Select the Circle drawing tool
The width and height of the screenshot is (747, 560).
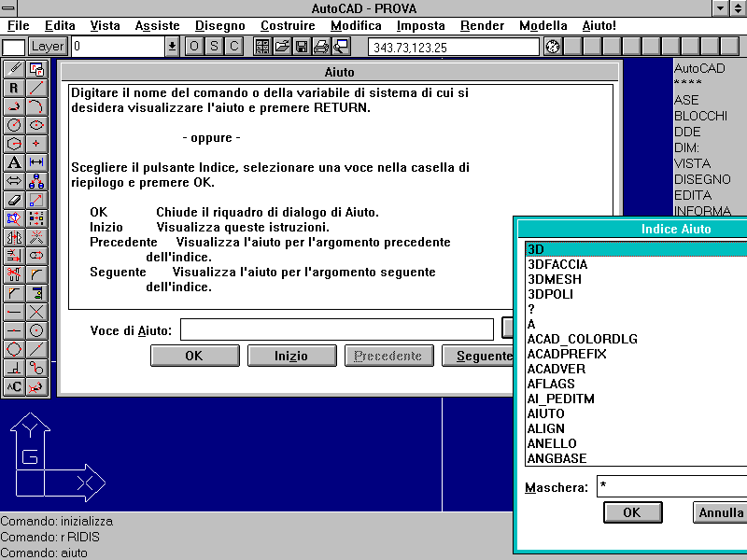pos(14,125)
